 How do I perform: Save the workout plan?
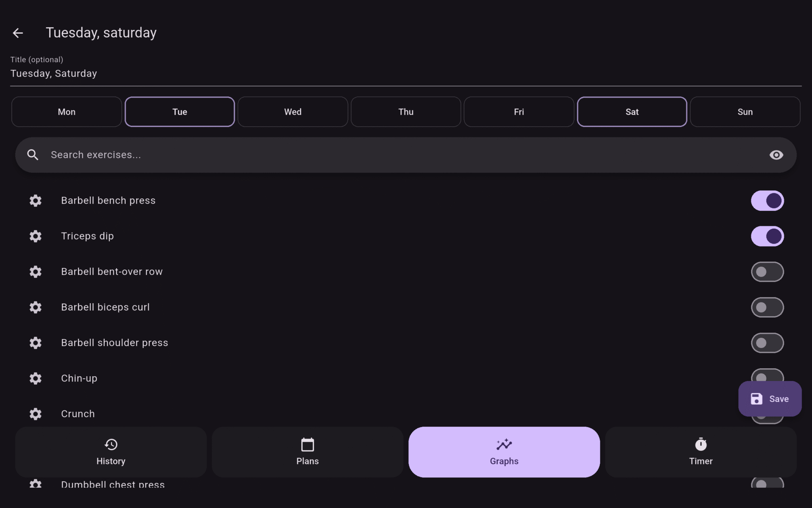(770, 399)
